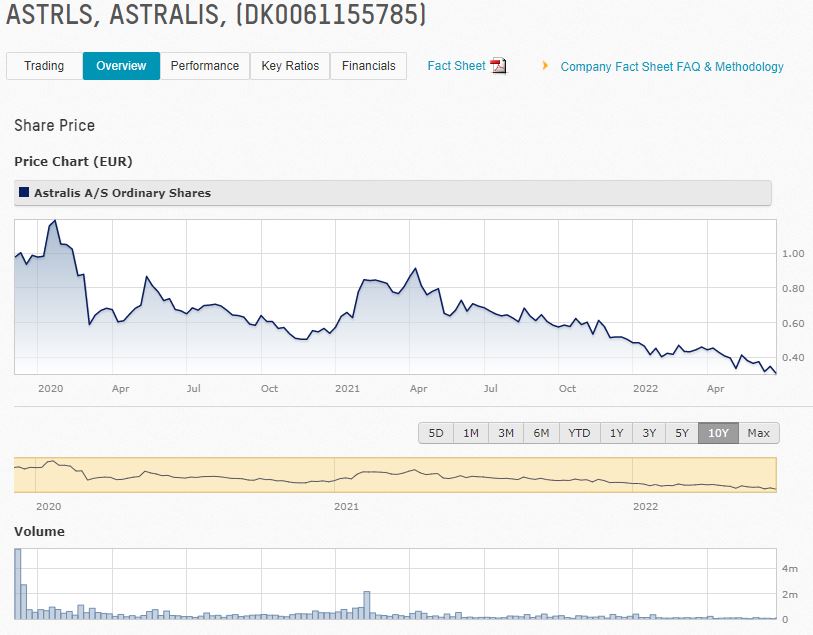
Task: Set chart range to Max
Action: [x=758, y=432]
